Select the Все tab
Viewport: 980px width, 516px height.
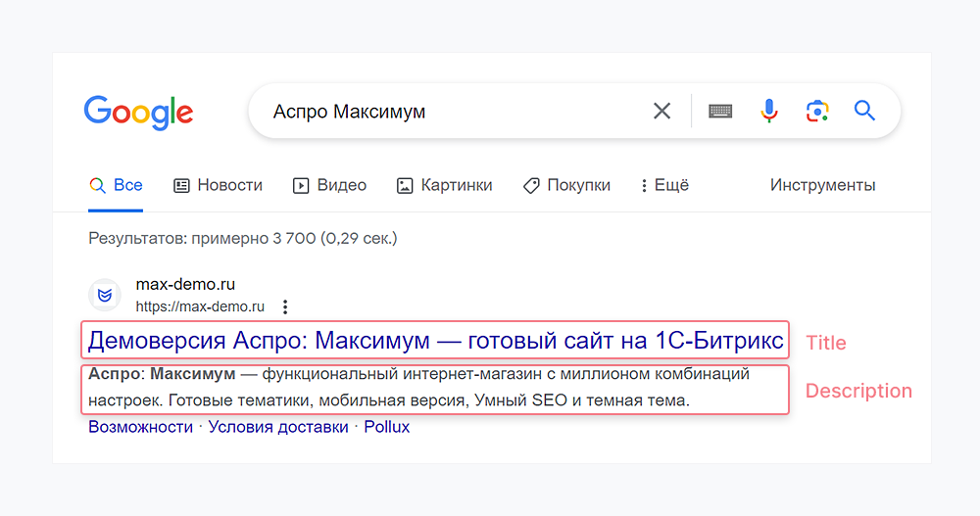pyautogui.click(x=116, y=185)
